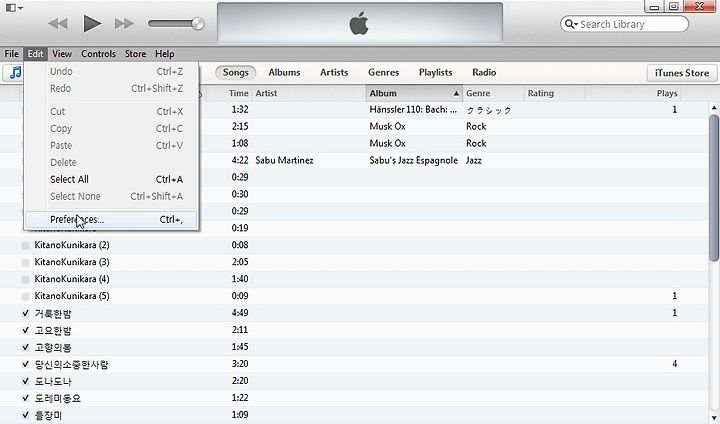Click the Hänssler 110: Bach album cell
720x424 pixels.
pyautogui.click(x=413, y=109)
